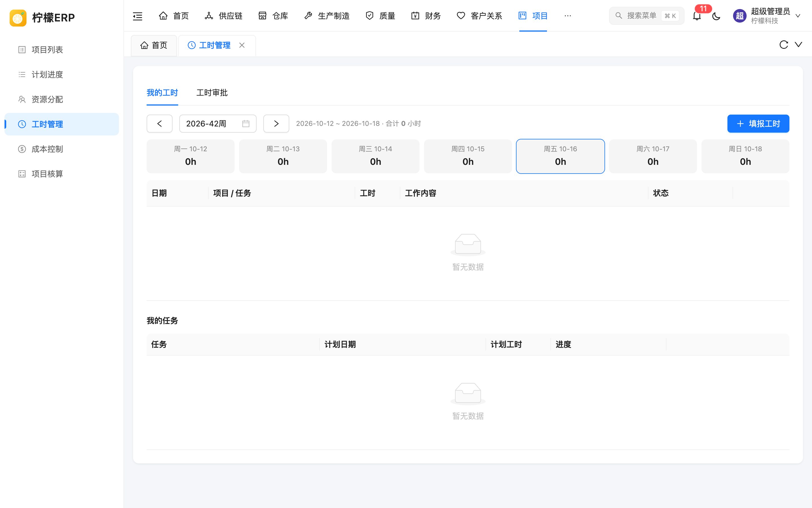Open 项目核算 in the sidebar
This screenshot has width=812, height=508.
point(62,174)
